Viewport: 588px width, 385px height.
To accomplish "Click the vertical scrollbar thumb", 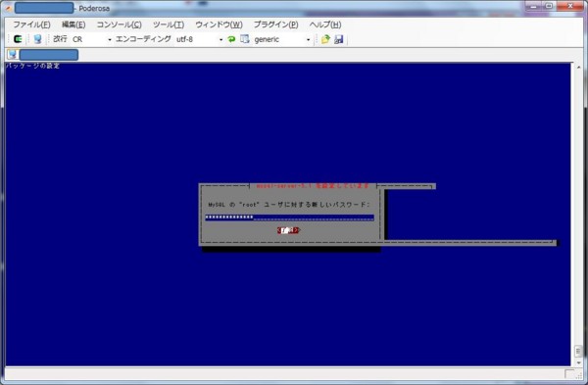I will pos(578,352).
